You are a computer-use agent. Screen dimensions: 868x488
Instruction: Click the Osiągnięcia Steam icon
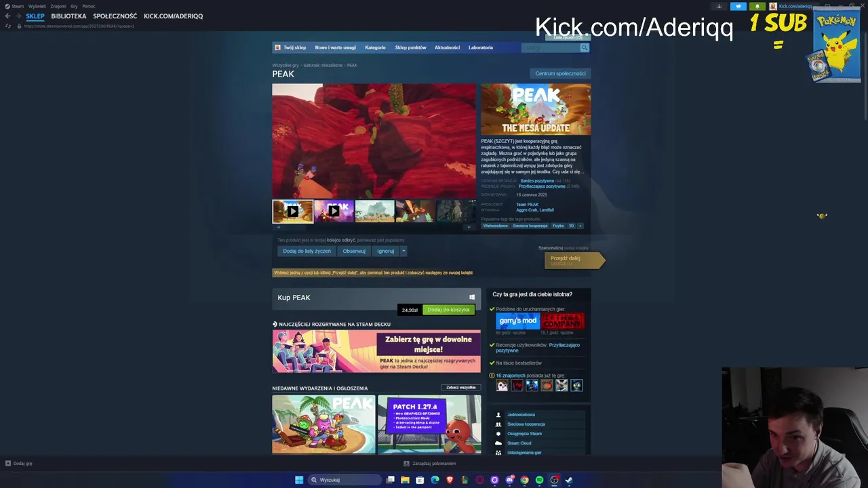pos(498,434)
